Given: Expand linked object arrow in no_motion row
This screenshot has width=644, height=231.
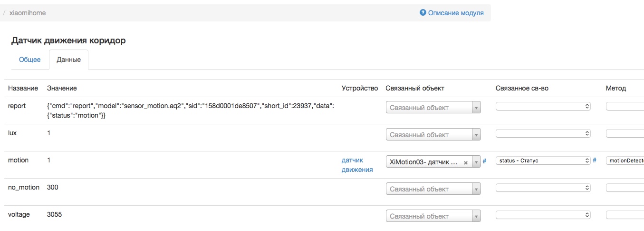Looking at the screenshot, I should [476, 189].
